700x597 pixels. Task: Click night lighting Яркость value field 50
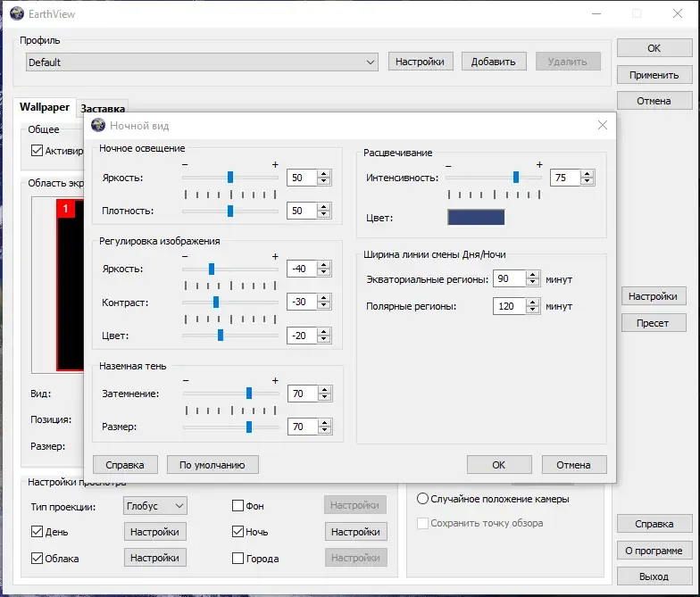[x=302, y=178]
